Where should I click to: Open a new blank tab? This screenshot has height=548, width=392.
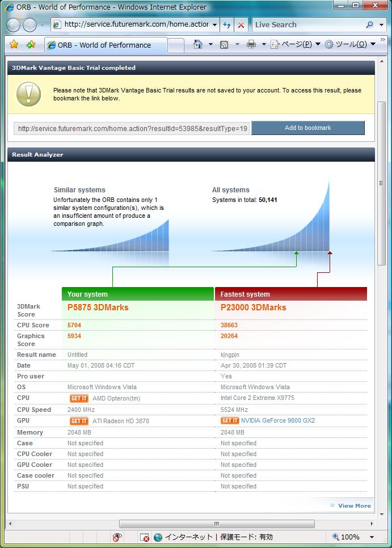click(176, 45)
